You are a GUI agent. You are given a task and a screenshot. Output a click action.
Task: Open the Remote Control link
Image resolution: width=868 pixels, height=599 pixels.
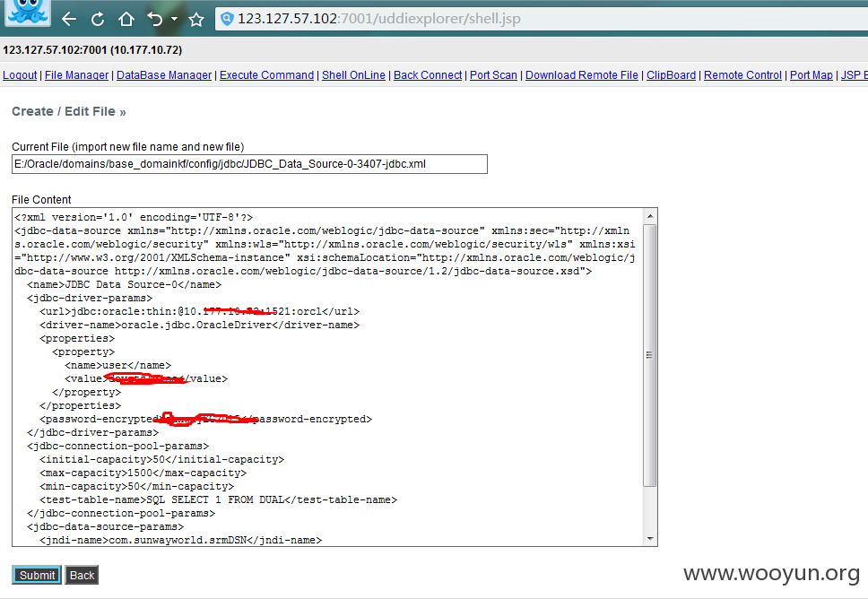[742, 75]
